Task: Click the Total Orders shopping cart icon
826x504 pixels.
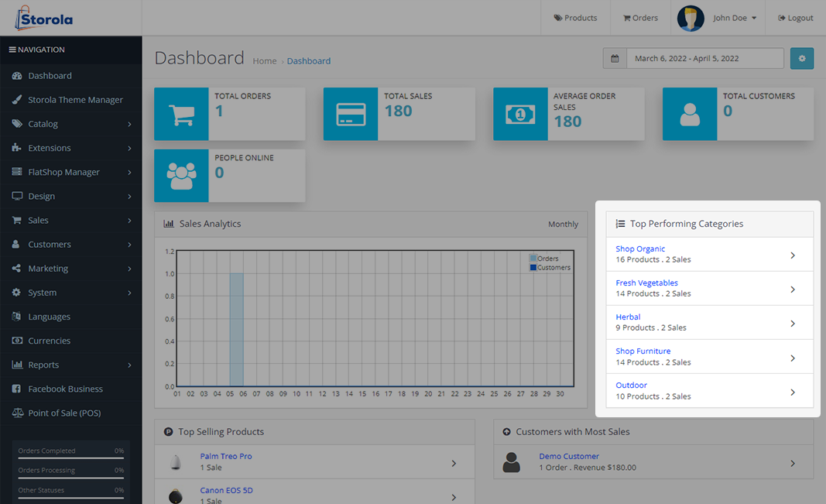Action: coord(181,114)
